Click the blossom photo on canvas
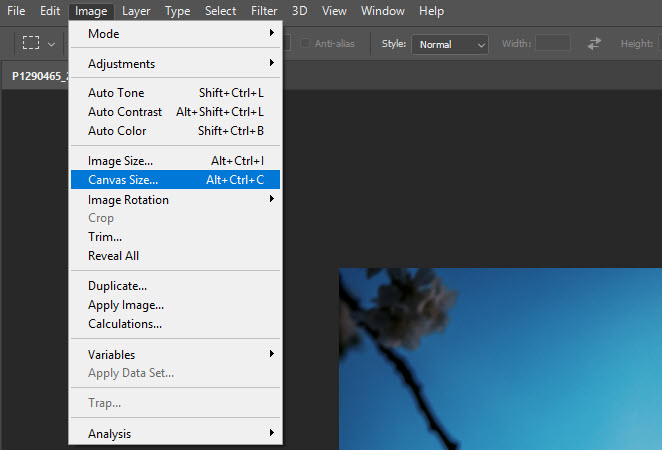 (500, 359)
